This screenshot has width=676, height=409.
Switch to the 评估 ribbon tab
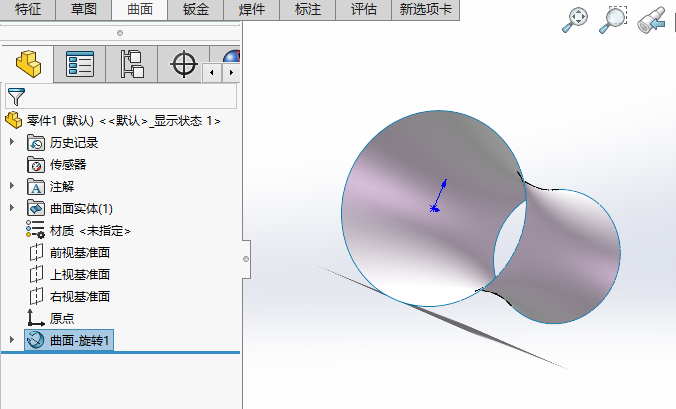pyautogui.click(x=364, y=9)
